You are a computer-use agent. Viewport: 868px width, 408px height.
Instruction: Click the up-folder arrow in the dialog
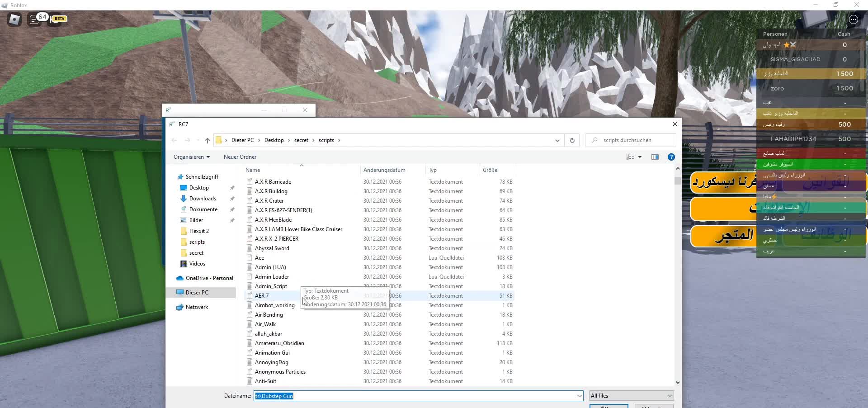click(208, 140)
